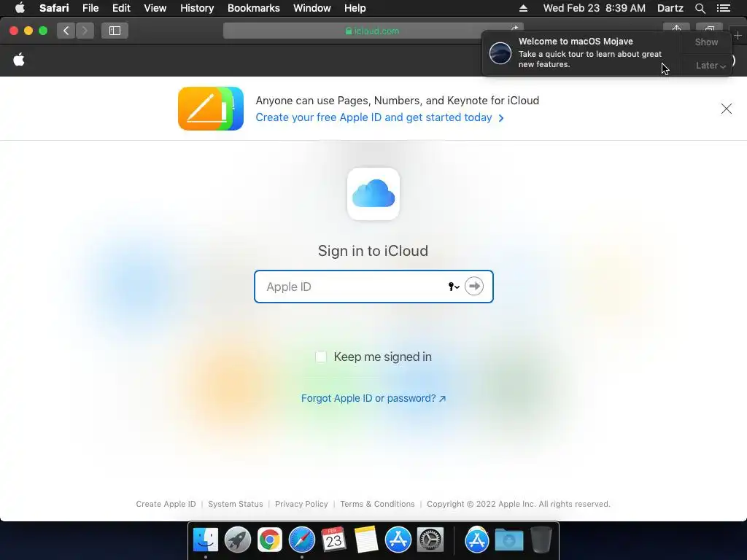
Task: Go forward with Safari forward arrow
Action: [85, 31]
